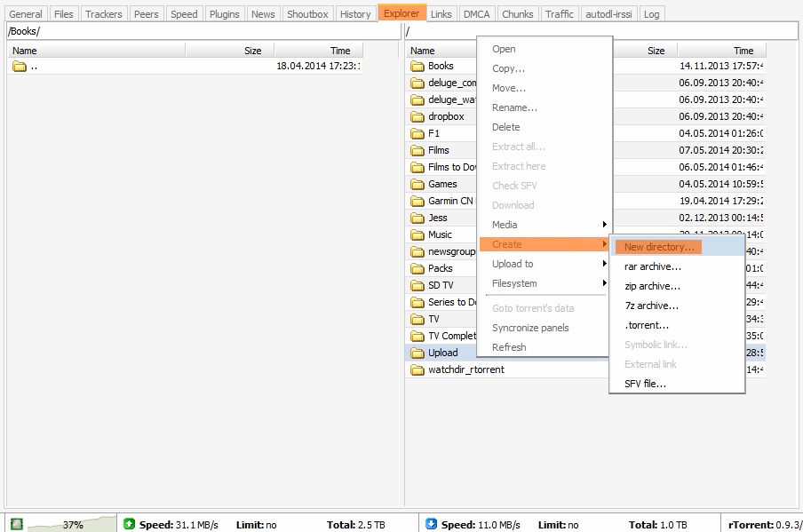Choose New directory from Create submenu
This screenshot has height=532, width=803.
pyautogui.click(x=660, y=247)
